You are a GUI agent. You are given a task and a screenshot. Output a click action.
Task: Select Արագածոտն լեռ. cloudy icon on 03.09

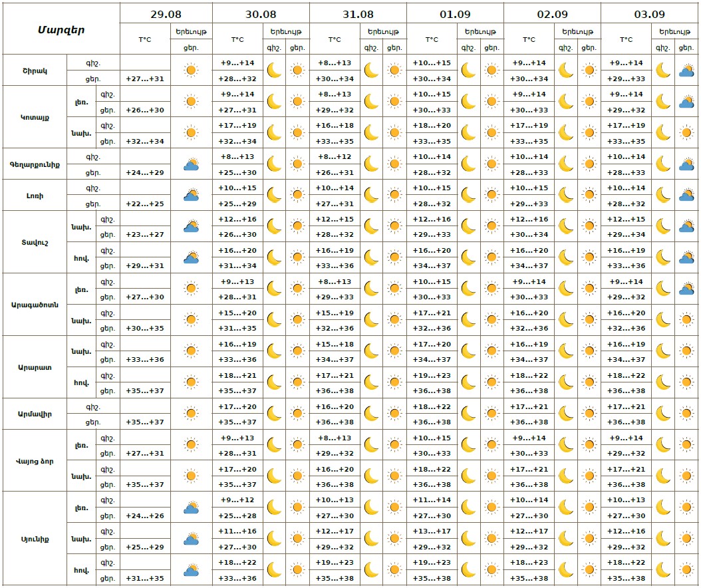click(x=686, y=289)
